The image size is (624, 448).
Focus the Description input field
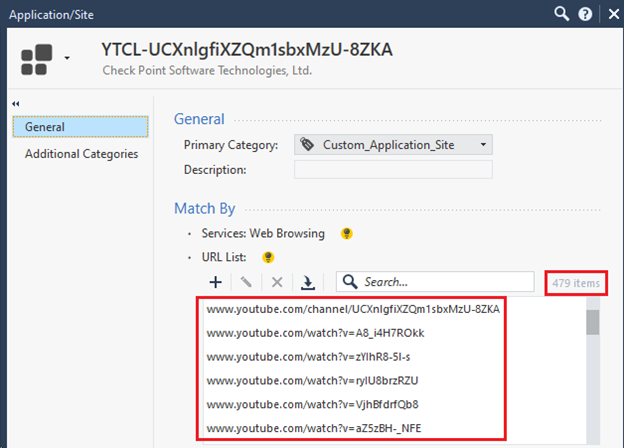tap(393, 169)
